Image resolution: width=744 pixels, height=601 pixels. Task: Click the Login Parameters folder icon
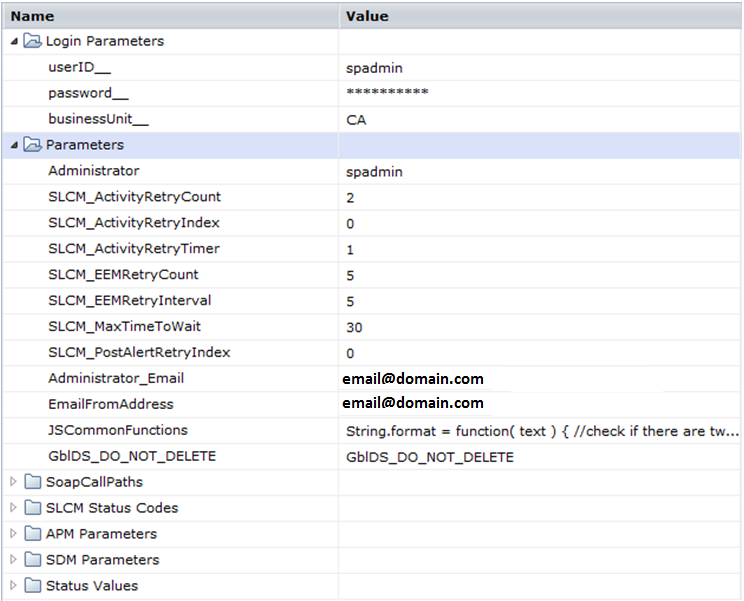pos(33,42)
